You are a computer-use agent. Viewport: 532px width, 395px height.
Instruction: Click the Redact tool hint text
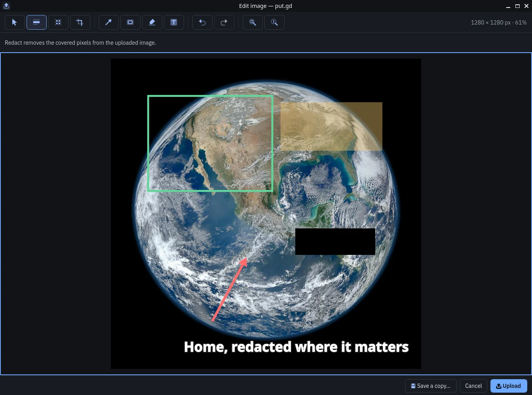point(80,43)
